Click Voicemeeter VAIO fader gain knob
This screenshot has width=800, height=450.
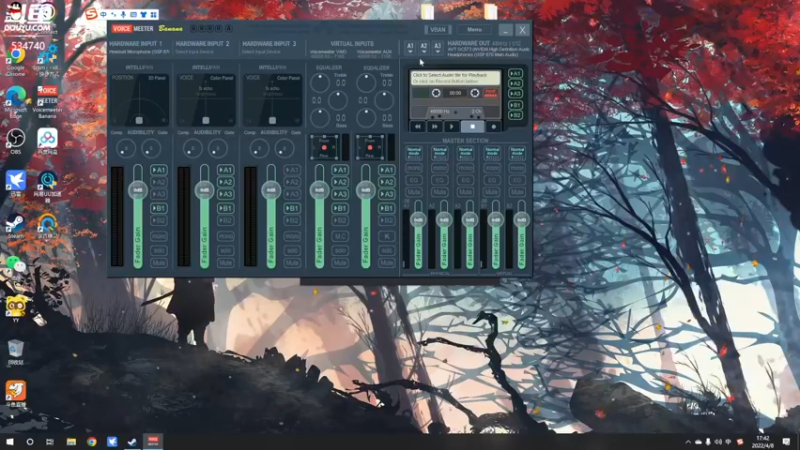pos(319,190)
